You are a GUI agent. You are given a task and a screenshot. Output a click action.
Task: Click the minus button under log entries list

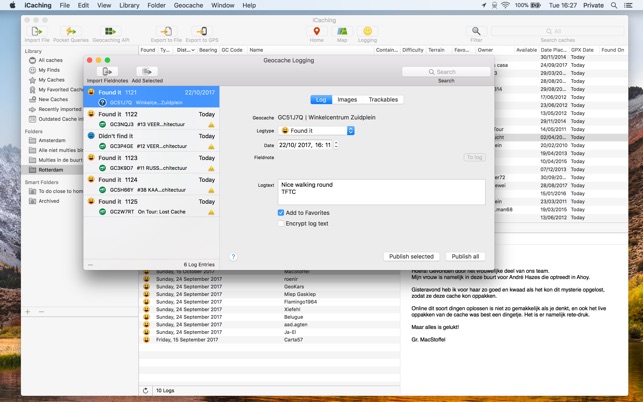(x=90, y=265)
